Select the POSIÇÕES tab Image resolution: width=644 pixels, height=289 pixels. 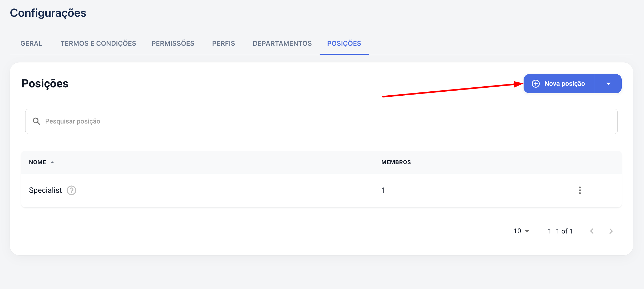click(x=344, y=43)
